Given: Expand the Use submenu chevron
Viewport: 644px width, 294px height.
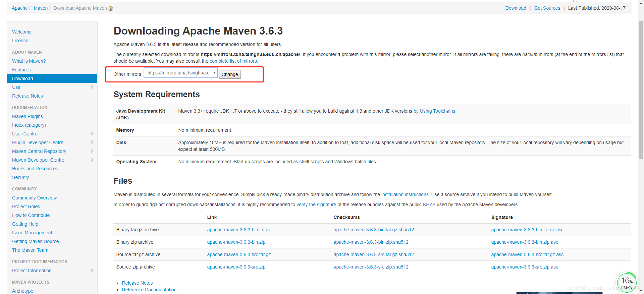Looking at the screenshot, I should pos(92,87).
